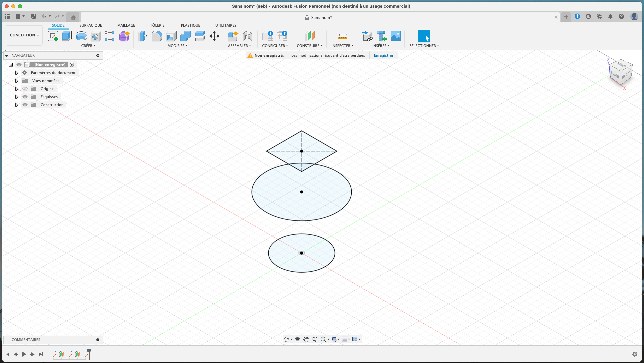Expand the Construction folder
The height and width of the screenshot is (363, 644).
point(17,105)
